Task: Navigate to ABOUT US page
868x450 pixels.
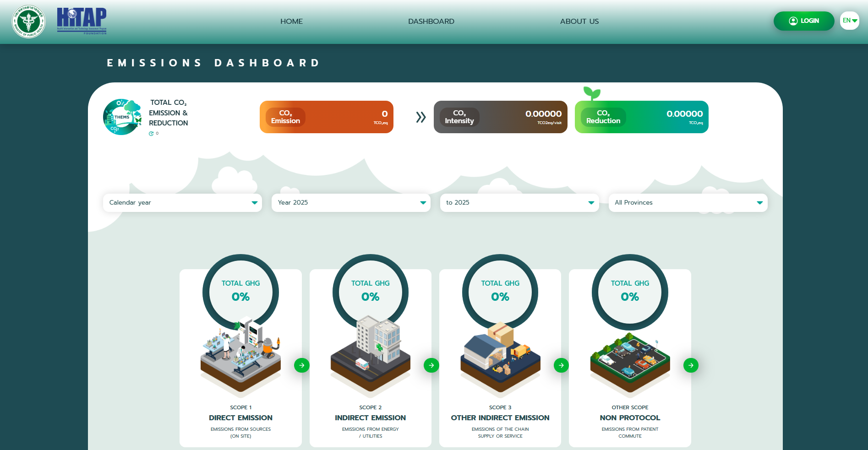Action: tap(579, 22)
